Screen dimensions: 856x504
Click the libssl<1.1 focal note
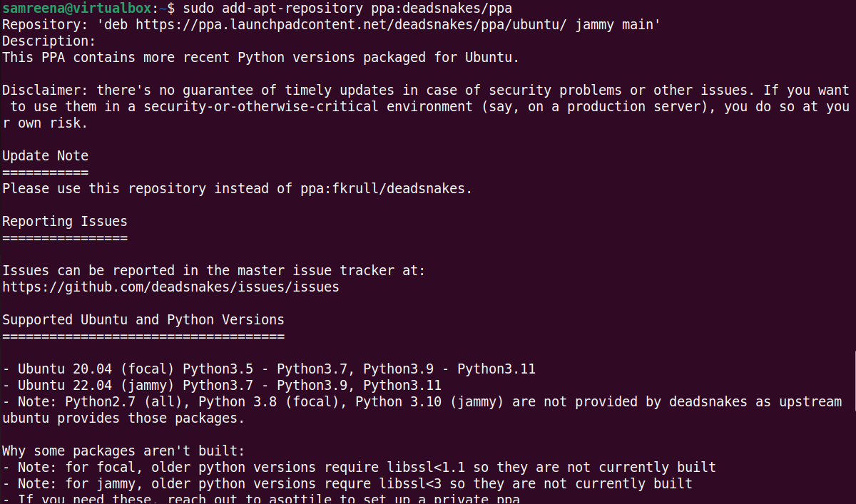tap(359, 468)
